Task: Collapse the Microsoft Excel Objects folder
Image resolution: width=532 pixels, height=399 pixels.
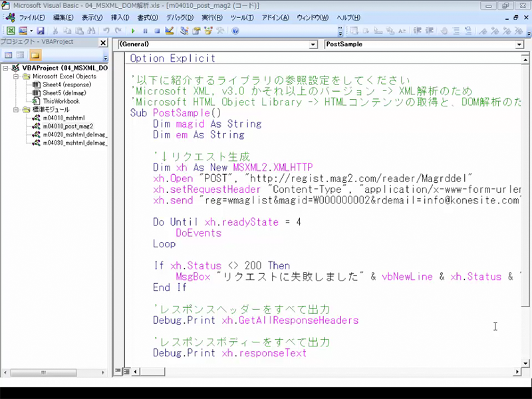Action: tap(17, 76)
